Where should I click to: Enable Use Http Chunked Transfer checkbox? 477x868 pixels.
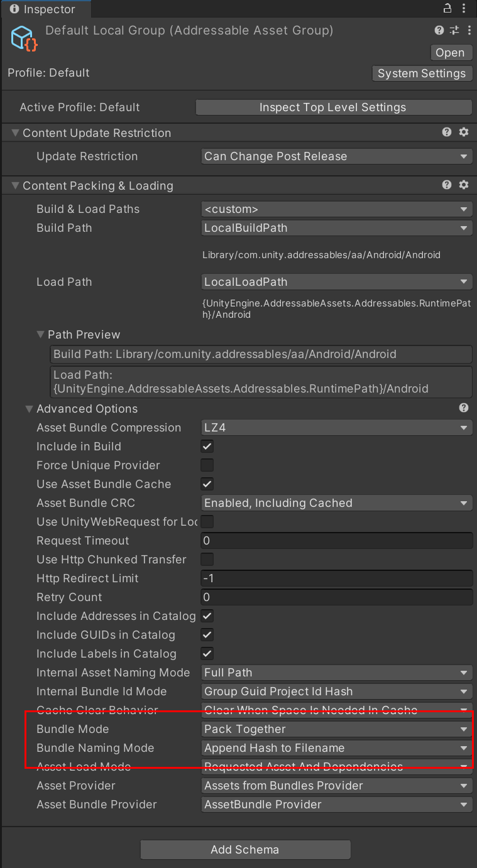(207, 560)
